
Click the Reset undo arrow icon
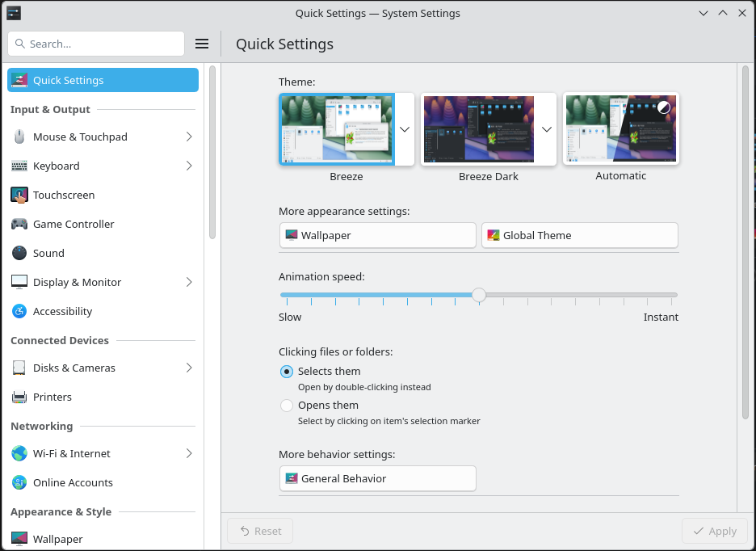click(245, 532)
